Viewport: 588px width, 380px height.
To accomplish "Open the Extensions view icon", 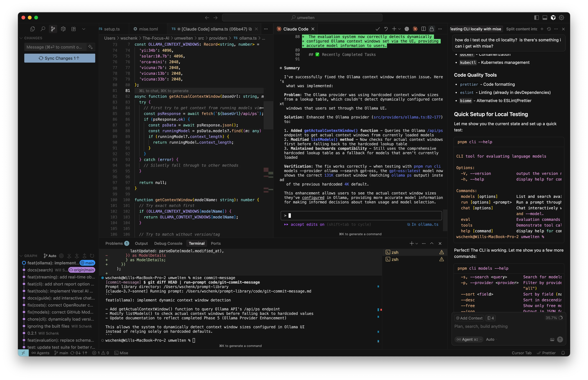I will [74, 29].
